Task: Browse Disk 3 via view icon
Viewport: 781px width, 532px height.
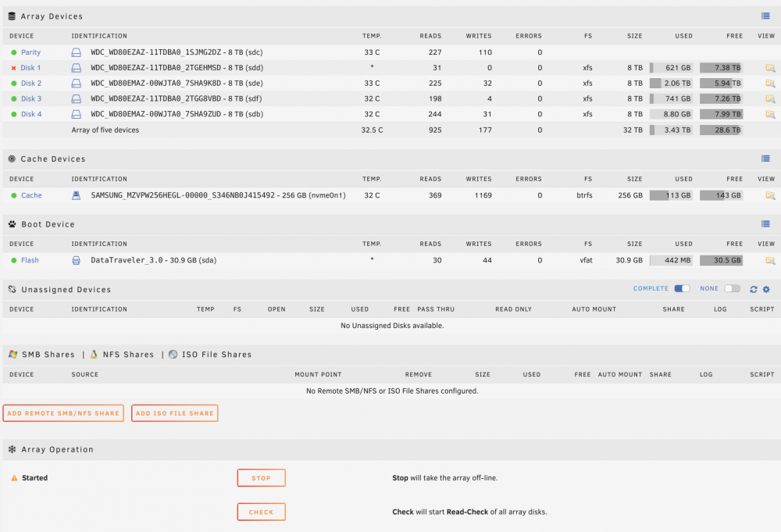Action: pyautogui.click(x=770, y=98)
